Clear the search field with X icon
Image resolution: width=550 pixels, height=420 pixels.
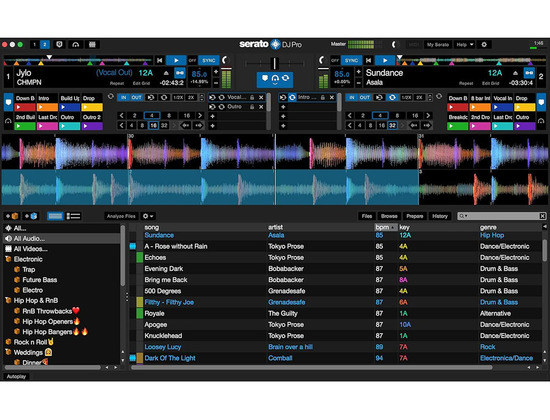[x=542, y=216]
